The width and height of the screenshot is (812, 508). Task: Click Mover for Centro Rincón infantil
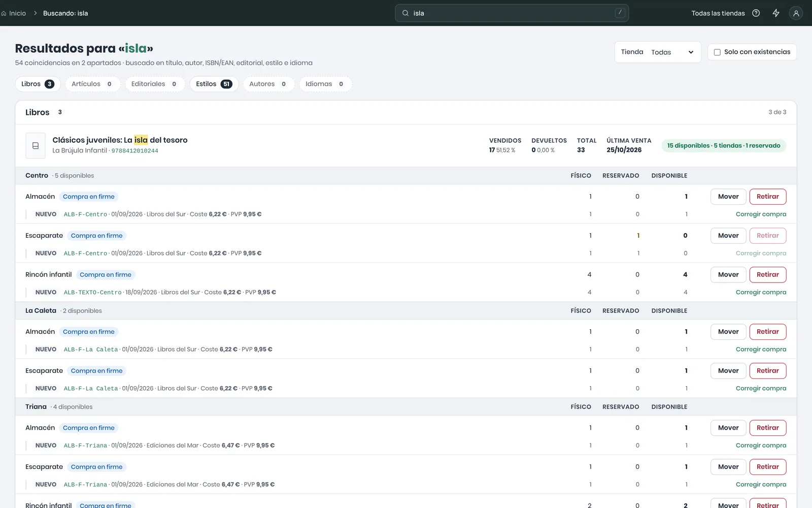click(x=728, y=275)
